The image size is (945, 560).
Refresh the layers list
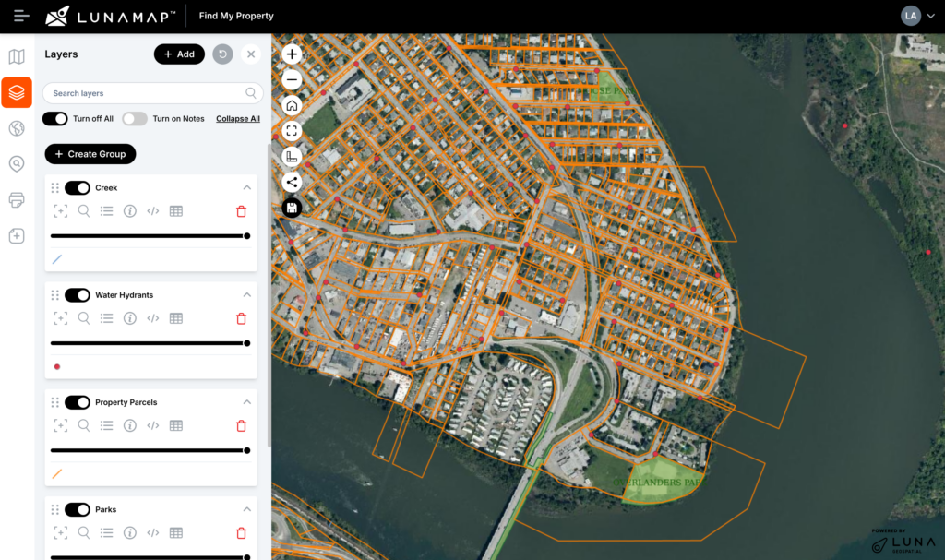pyautogui.click(x=222, y=54)
